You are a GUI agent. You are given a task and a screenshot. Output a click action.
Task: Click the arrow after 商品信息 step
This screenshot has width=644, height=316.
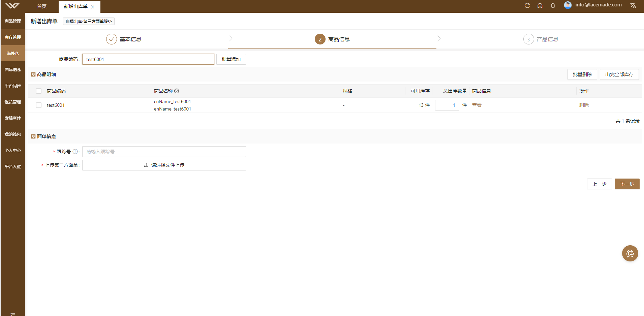439,38
